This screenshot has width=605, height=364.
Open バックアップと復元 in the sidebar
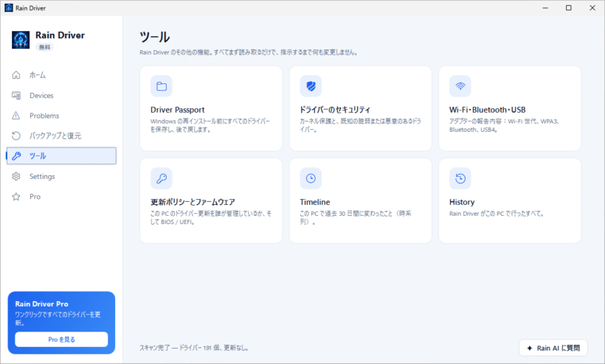click(x=61, y=136)
